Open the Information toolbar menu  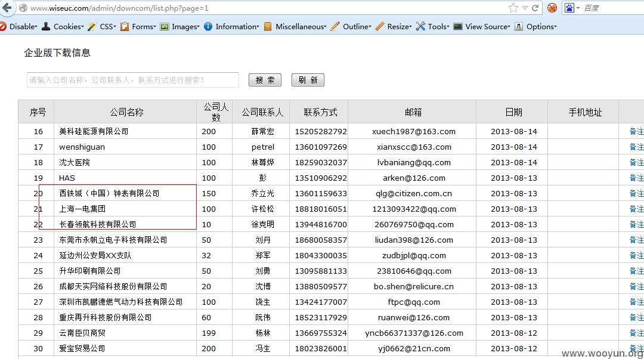click(x=237, y=26)
